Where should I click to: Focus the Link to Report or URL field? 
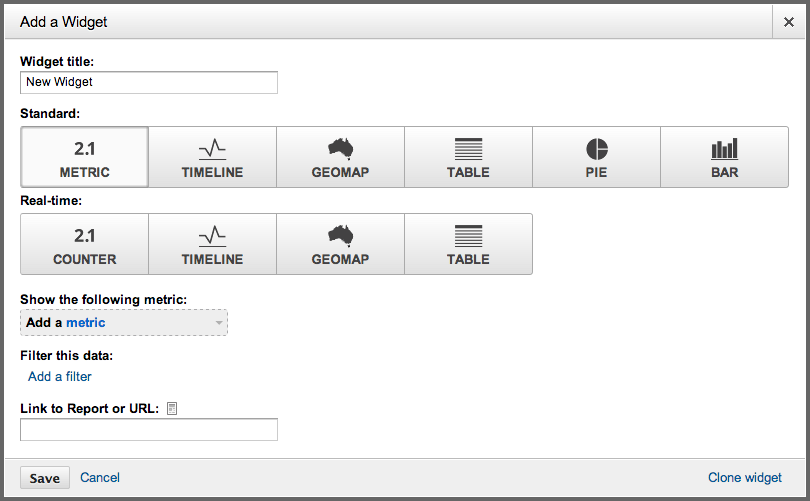tap(149, 430)
